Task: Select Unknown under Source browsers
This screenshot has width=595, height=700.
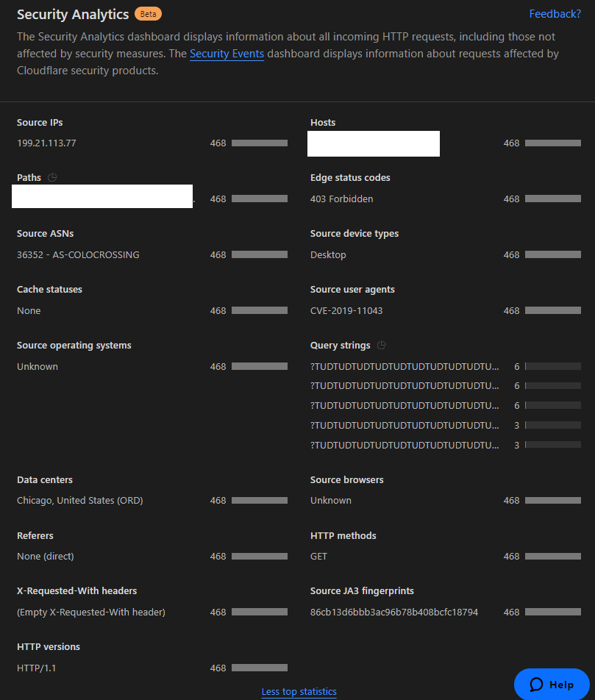Action: click(331, 501)
